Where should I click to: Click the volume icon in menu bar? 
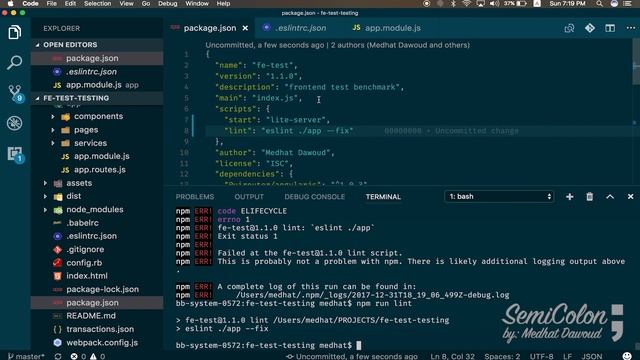(494, 4)
